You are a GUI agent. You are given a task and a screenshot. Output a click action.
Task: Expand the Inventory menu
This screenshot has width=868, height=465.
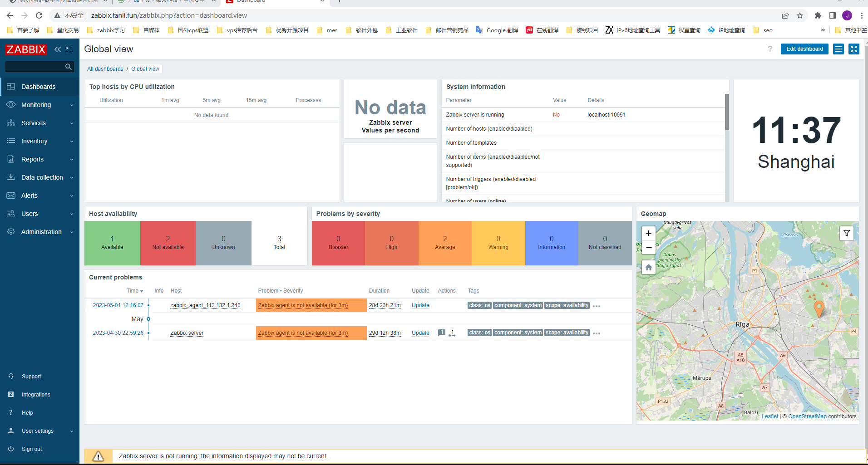40,141
